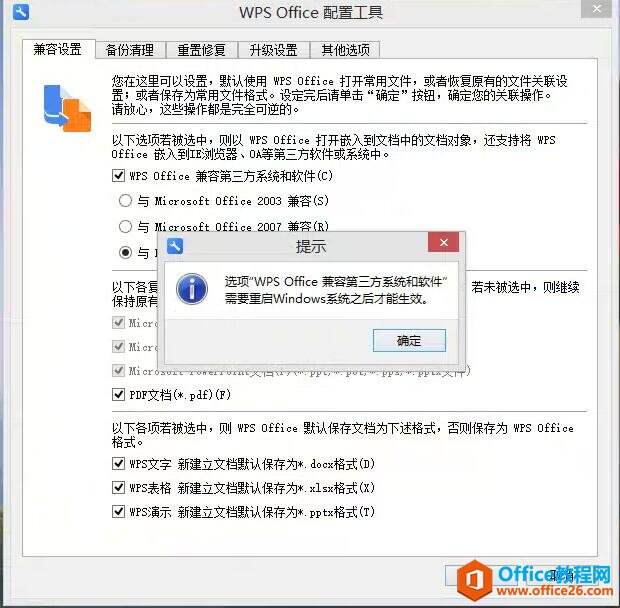Image resolution: width=620 pixels, height=608 pixels.
Task: Toggle WPS表格 默认保存为 xlsx checkbox
Action: (119, 487)
